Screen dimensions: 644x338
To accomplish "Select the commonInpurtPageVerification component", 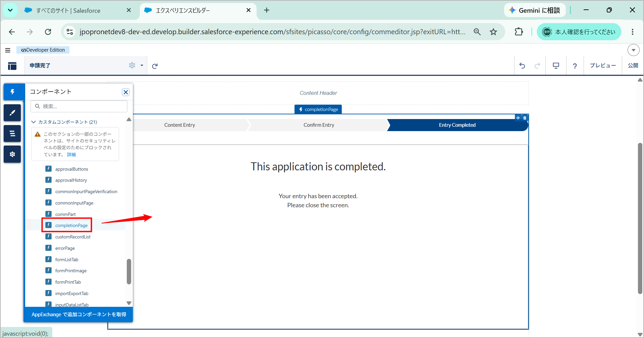I will click(86, 191).
